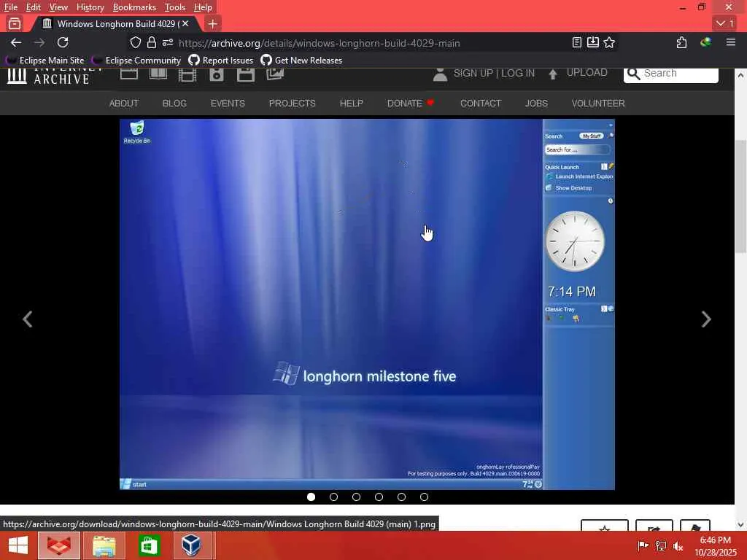Open Firefox View from the tab bar icon
The height and width of the screenshot is (560, 747).
coord(15,23)
